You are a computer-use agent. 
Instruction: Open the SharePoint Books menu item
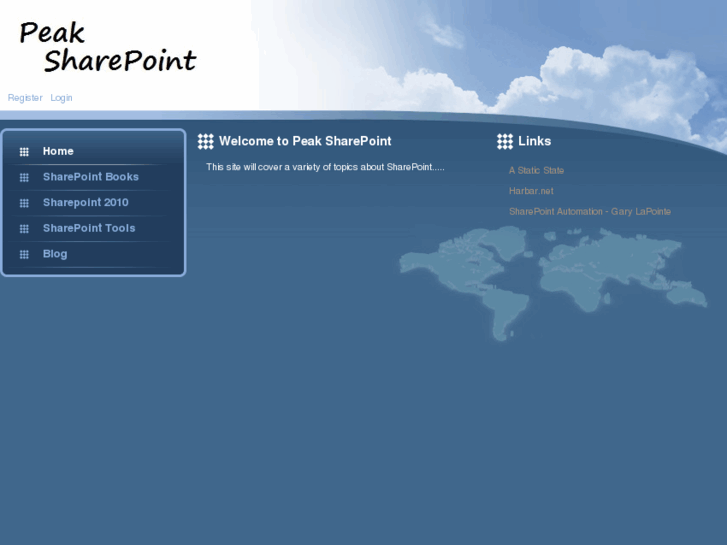[x=91, y=177]
